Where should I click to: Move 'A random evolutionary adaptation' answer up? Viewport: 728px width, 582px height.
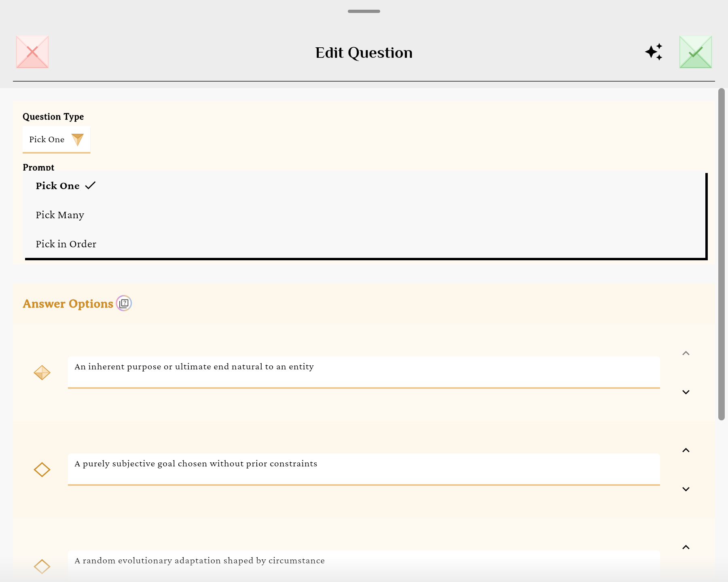coord(686,547)
